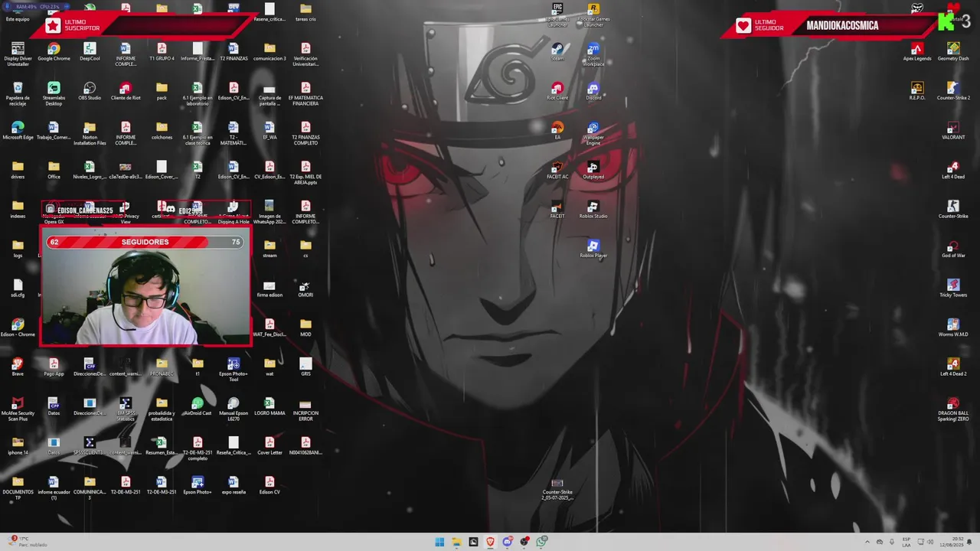Launch DeepCool from the desktop
The width and height of the screenshot is (980, 551).
[x=90, y=52]
